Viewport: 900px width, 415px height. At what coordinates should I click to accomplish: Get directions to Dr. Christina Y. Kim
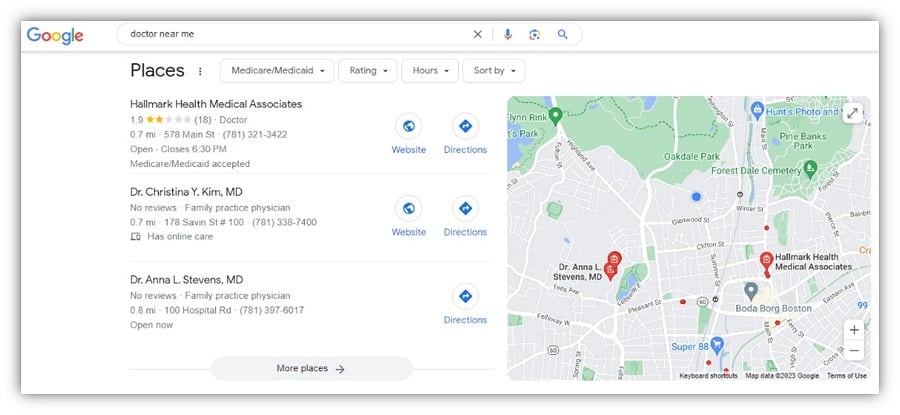tap(465, 208)
